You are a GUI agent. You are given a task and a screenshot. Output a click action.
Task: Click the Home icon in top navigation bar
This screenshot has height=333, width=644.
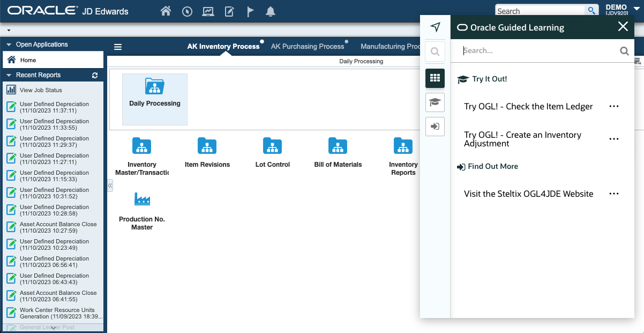pos(166,11)
